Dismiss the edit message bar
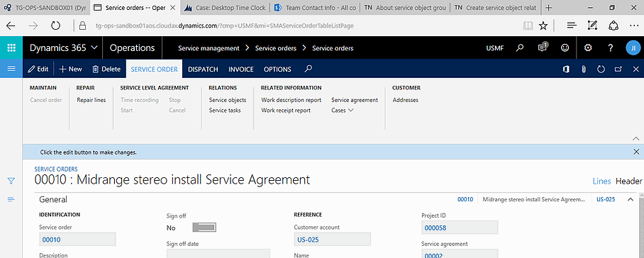644x258 pixels. [636, 152]
